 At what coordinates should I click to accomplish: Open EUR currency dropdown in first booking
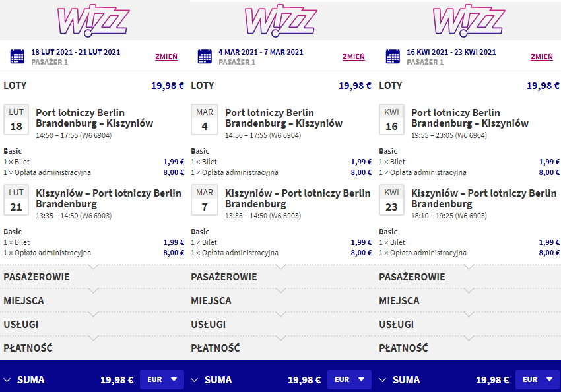tap(162, 379)
